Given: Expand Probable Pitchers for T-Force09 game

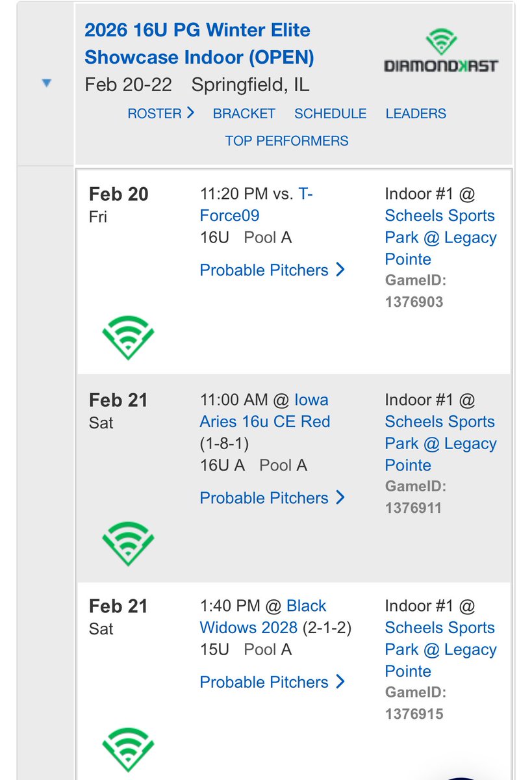Looking at the screenshot, I should pyautogui.click(x=272, y=270).
